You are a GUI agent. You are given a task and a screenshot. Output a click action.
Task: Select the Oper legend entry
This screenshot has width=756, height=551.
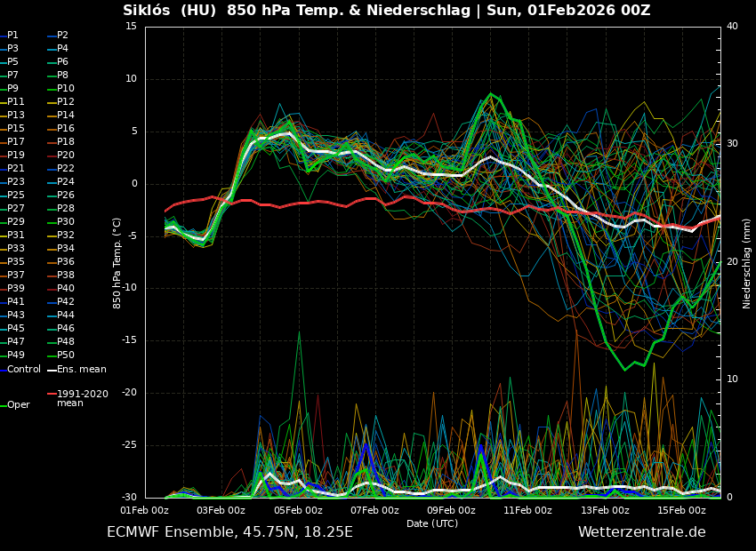(18, 405)
